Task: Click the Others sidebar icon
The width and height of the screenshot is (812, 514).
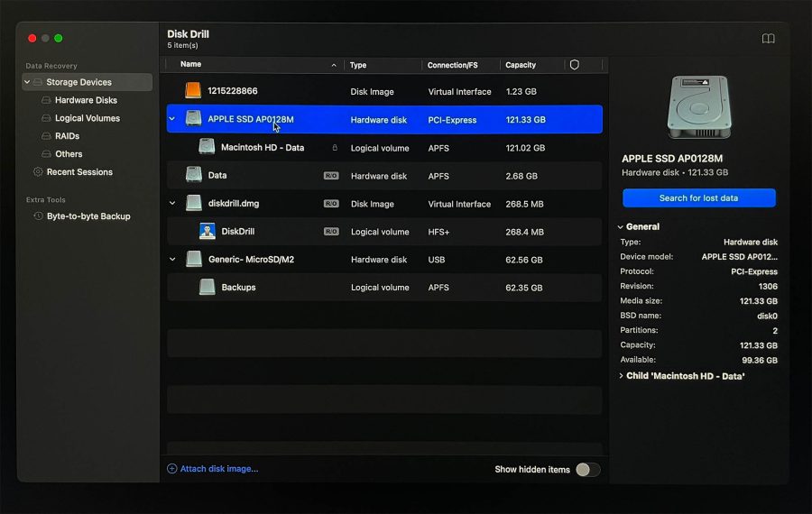Action: pos(46,153)
